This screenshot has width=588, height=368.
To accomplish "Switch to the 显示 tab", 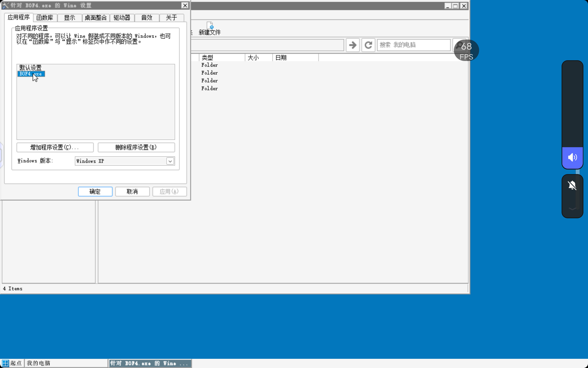I will point(70,18).
